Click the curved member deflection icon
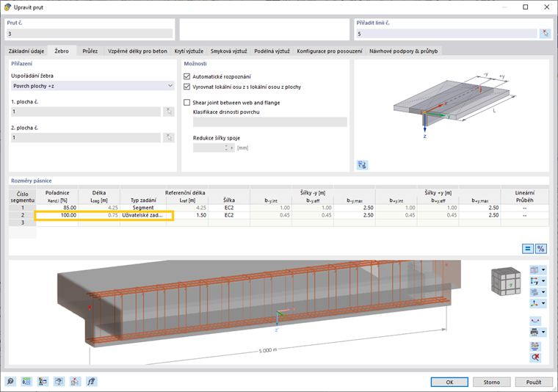Image resolution: width=558 pixels, height=392 pixels. tap(535, 321)
